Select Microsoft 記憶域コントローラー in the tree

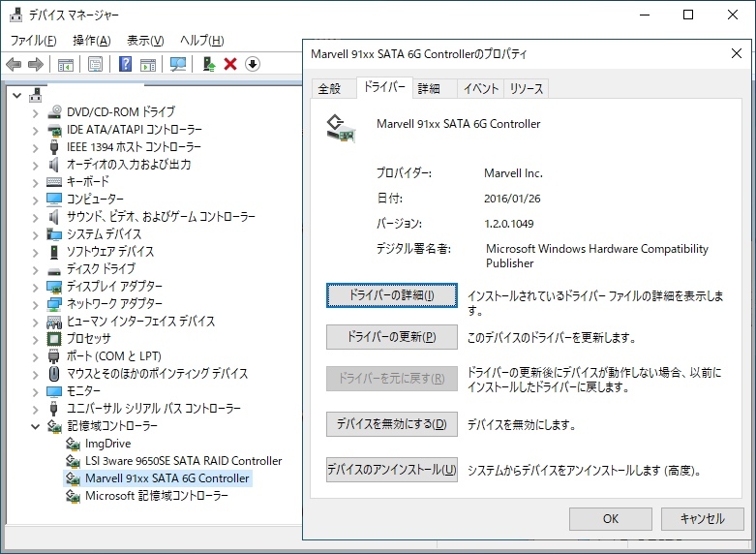point(157,496)
